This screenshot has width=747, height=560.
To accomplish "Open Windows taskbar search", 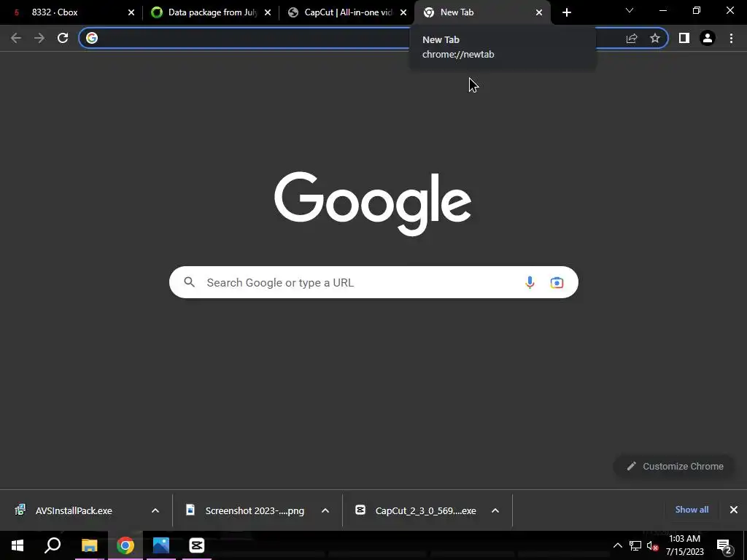I will pos(53,545).
